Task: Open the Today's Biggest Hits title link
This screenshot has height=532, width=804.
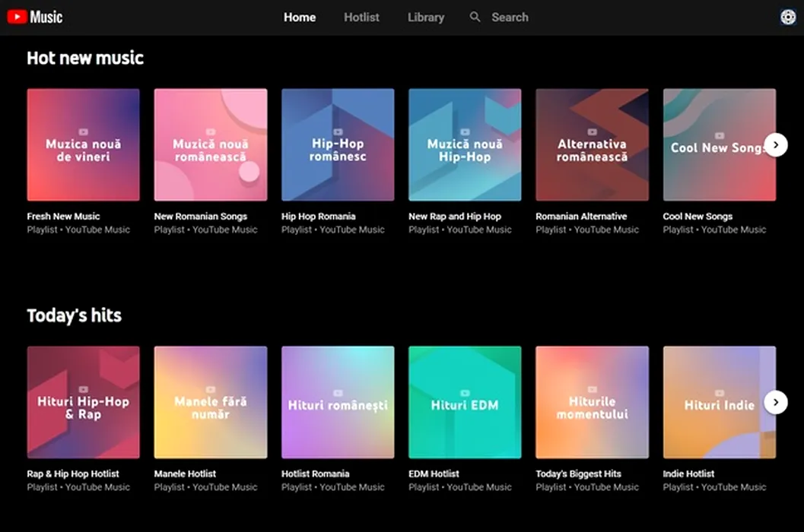Action: pos(578,474)
